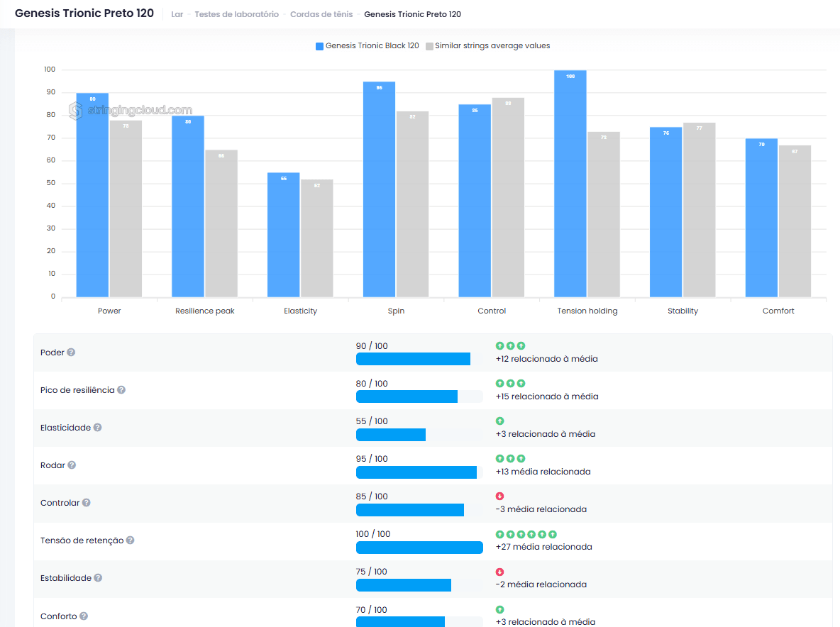Screen dimensions: 840x627
Task: Click the stringingcloud.com watermark logo
Action: pos(131,111)
